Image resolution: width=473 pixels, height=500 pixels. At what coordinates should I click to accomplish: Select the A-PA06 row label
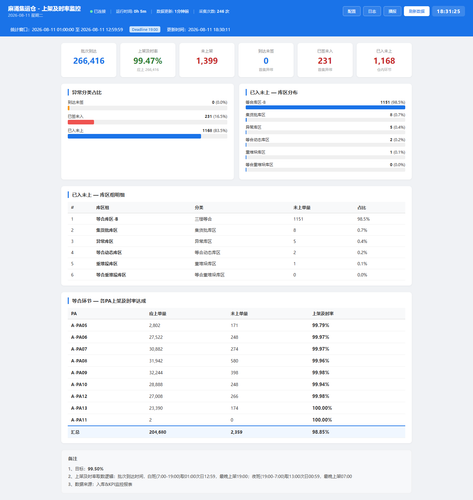pos(79,337)
